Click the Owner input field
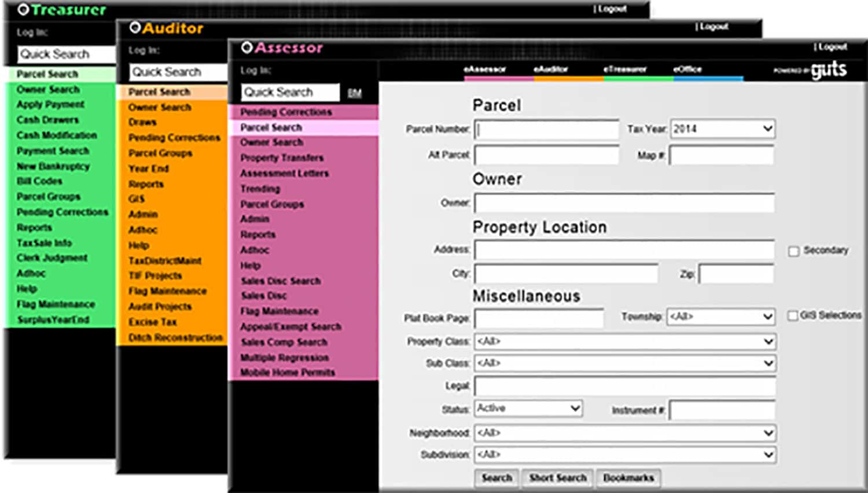The width and height of the screenshot is (868, 493). pos(624,203)
